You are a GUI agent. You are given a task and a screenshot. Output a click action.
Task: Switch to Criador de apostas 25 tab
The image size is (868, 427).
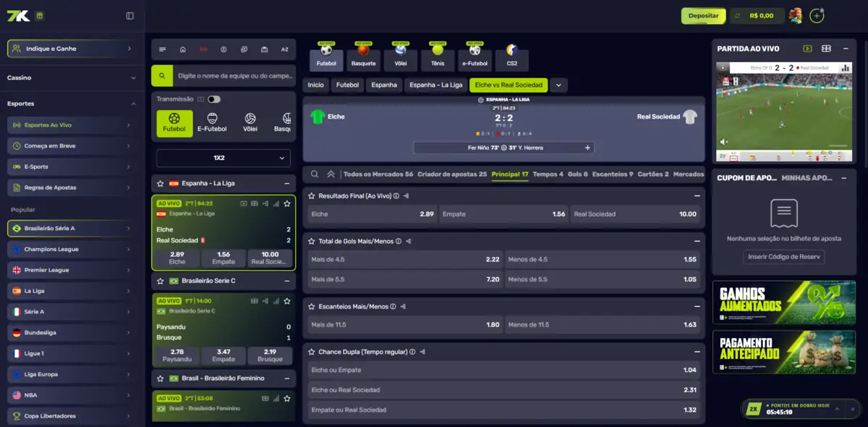click(x=452, y=174)
